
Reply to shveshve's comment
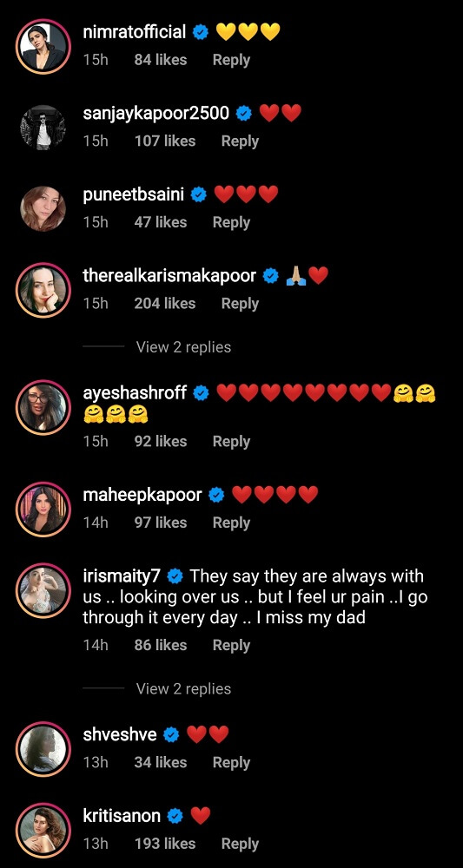[231, 762]
